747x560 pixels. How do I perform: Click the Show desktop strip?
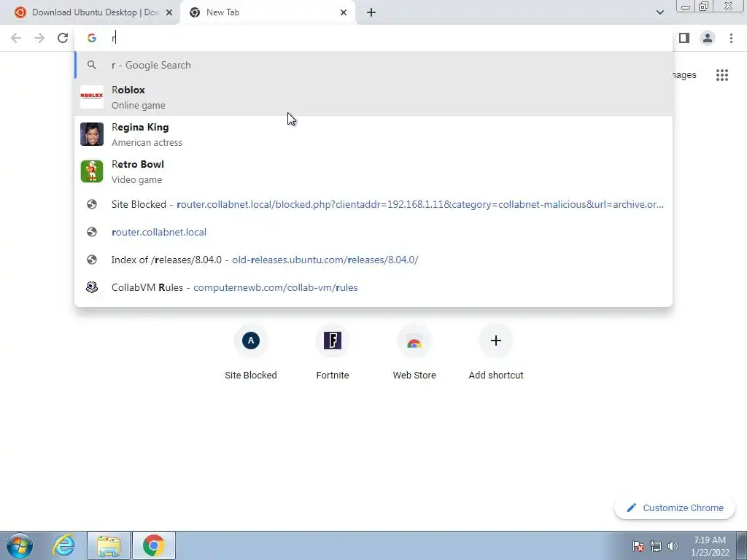click(742, 545)
